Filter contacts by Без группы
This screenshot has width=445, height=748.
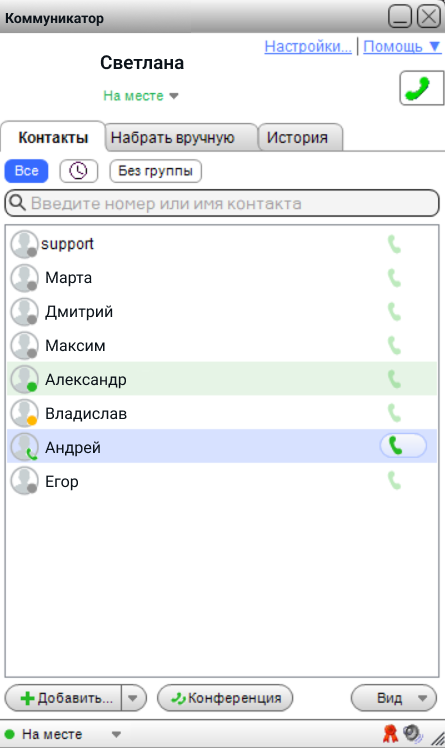155,171
